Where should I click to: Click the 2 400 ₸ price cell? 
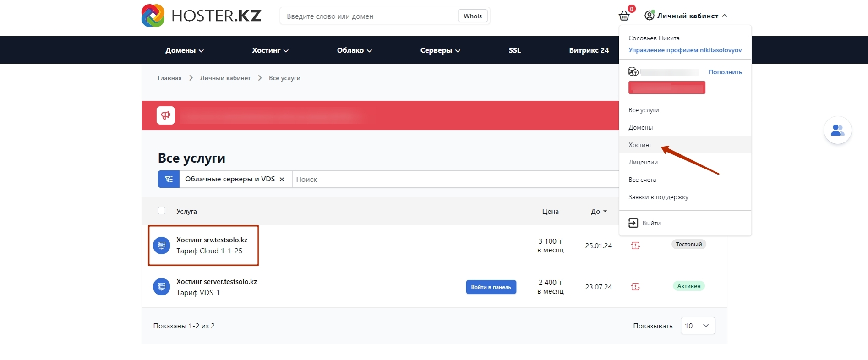coord(550,287)
